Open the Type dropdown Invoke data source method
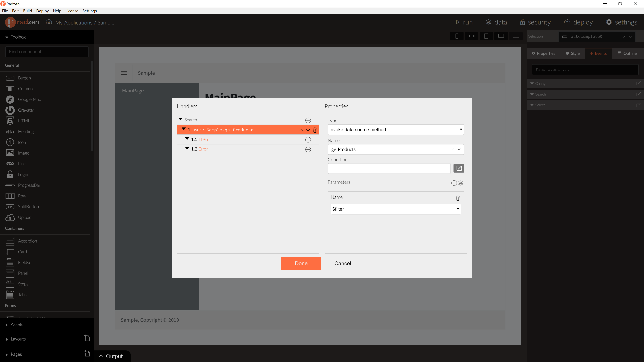 tap(396, 130)
